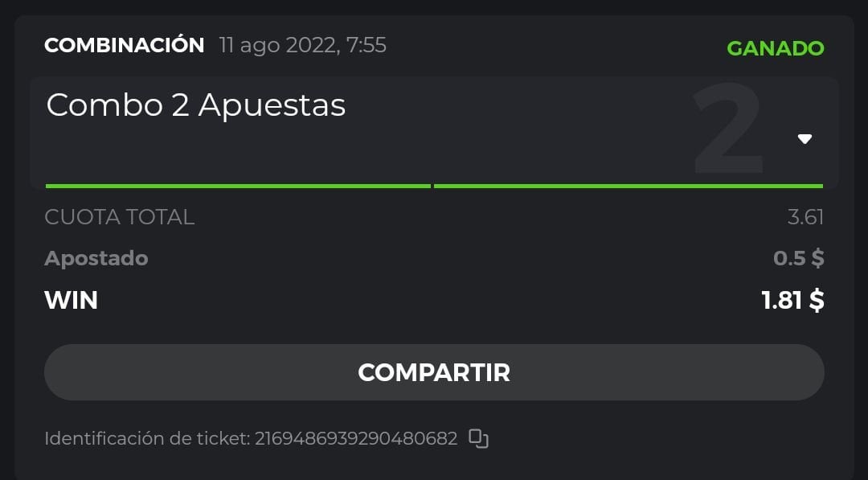
Task: Click the left green progress segment
Action: point(238,186)
